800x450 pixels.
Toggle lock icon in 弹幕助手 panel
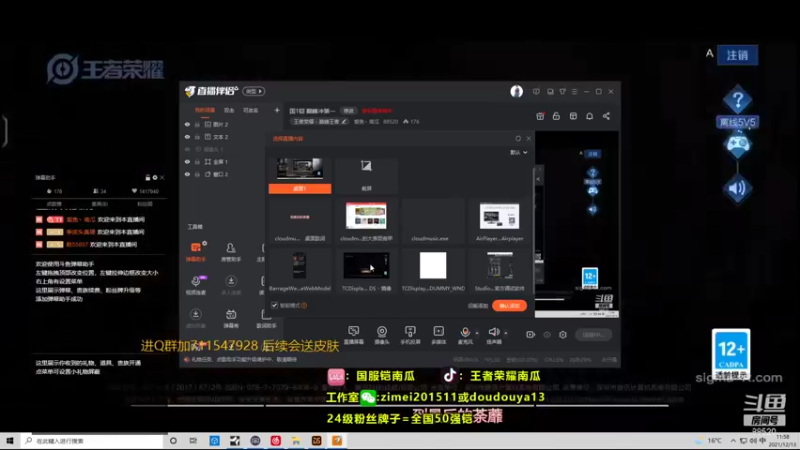tap(147, 178)
